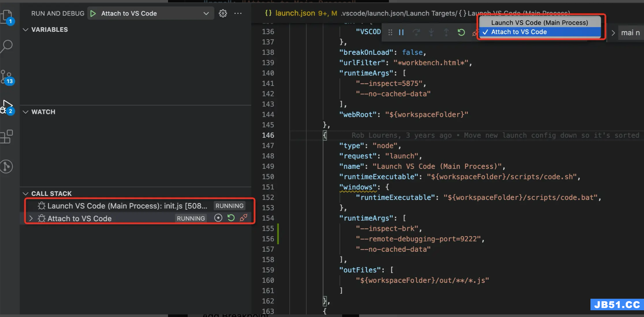The height and width of the screenshot is (317, 644).
Task: Expand the Attach to VS Code call stack row
Action: pyautogui.click(x=31, y=218)
